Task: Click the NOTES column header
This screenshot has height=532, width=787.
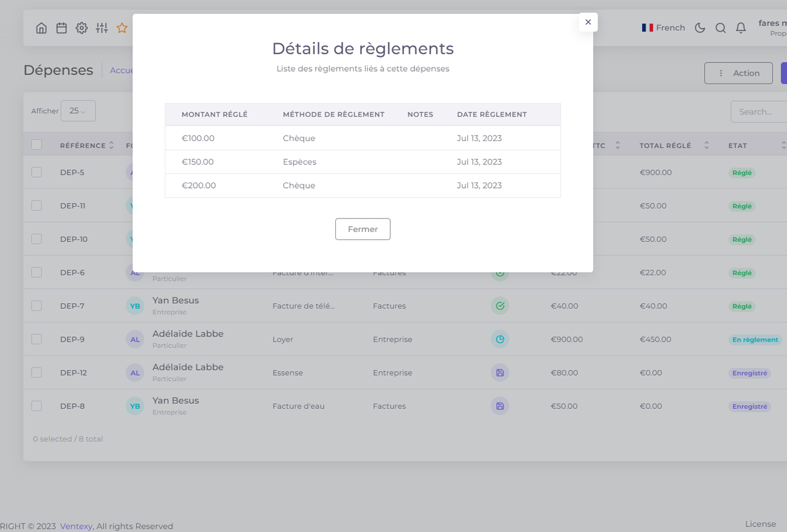Action: click(420, 114)
